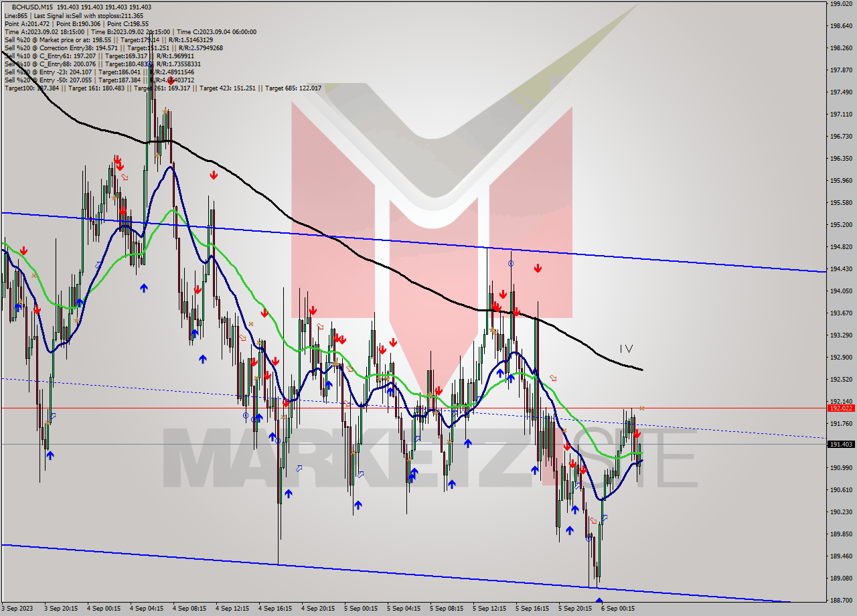Select the upper solid blue channel trendline
The height and width of the screenshot is (616, 857).
[413, 242]
